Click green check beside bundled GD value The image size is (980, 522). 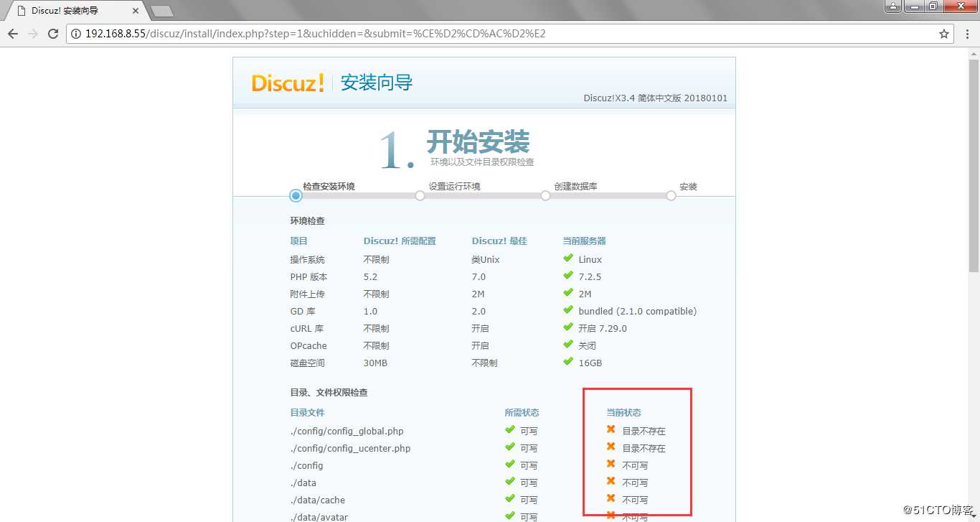click(568, 310)
